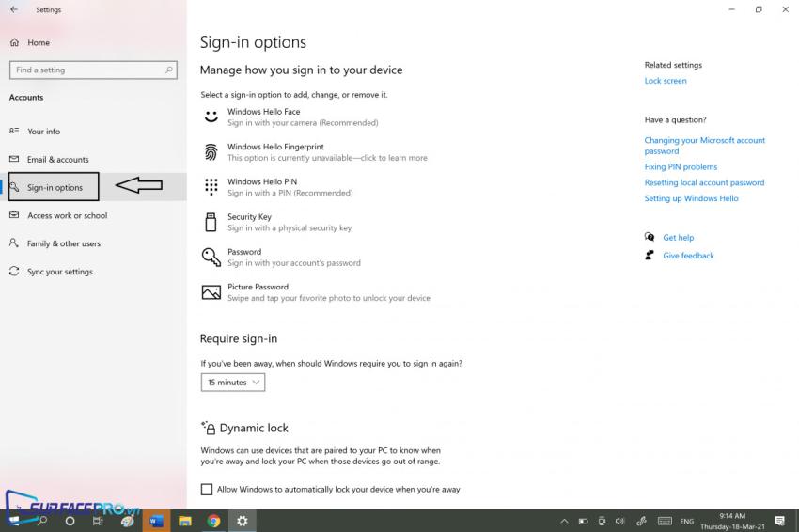
Task: Click the Password key icon
Action: coord(211,258)
